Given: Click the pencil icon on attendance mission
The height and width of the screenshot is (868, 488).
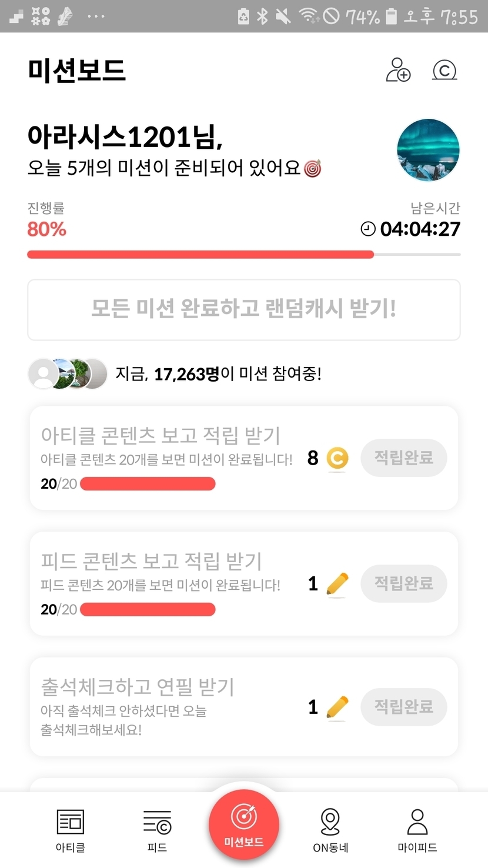Looking at the screenshot, I should pyautogui.click(x=337, y=707).
